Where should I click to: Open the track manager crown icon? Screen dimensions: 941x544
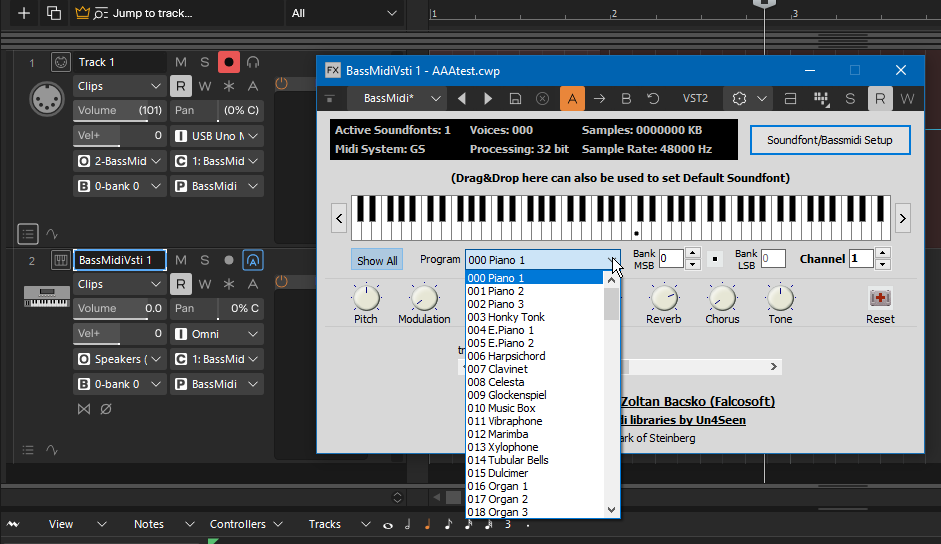pyautogui.click(x=82, y=13)
